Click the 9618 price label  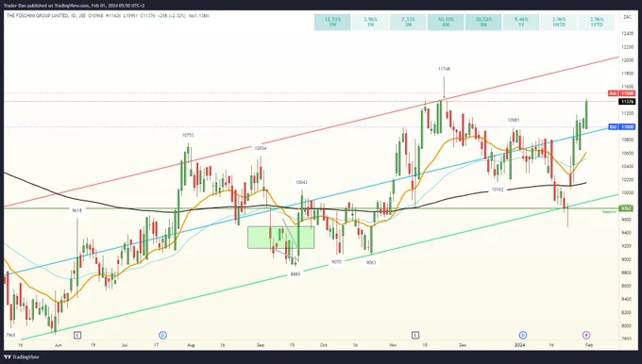pyautogui.click(x=77, y=210)
